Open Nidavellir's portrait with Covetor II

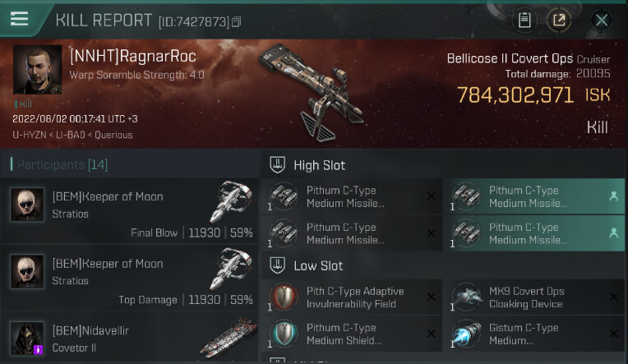pos(27,339)
